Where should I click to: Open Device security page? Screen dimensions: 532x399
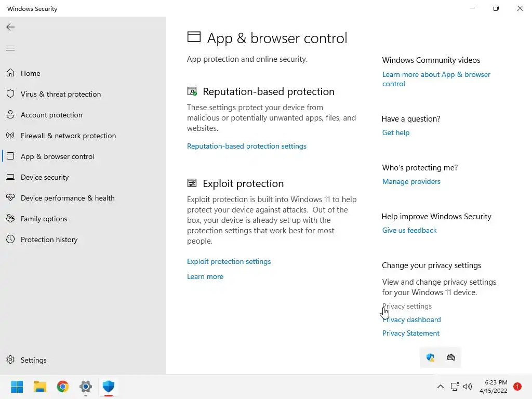45,177
